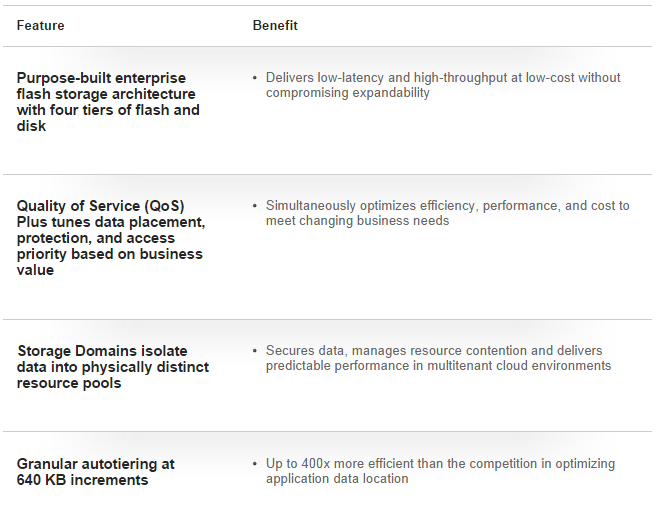
Task: Click the text 'multitenant cloud environments'
Action: [519, 365]
